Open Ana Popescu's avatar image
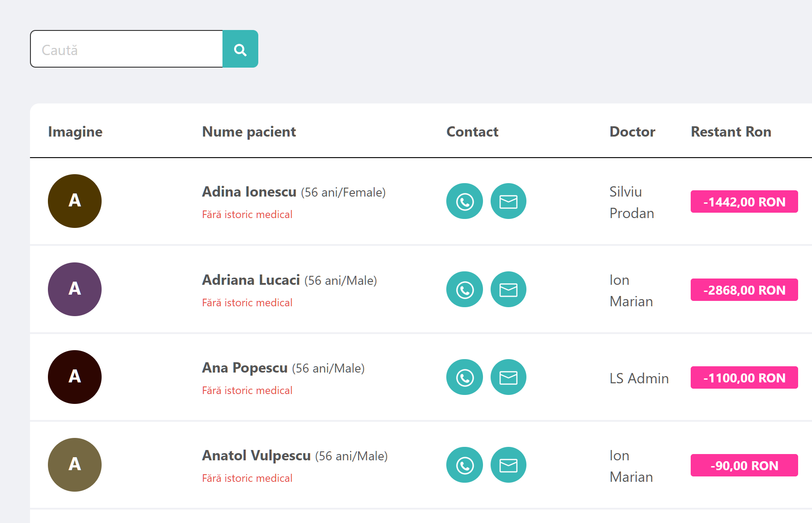The image size is (812, 523). coord(74,377)
